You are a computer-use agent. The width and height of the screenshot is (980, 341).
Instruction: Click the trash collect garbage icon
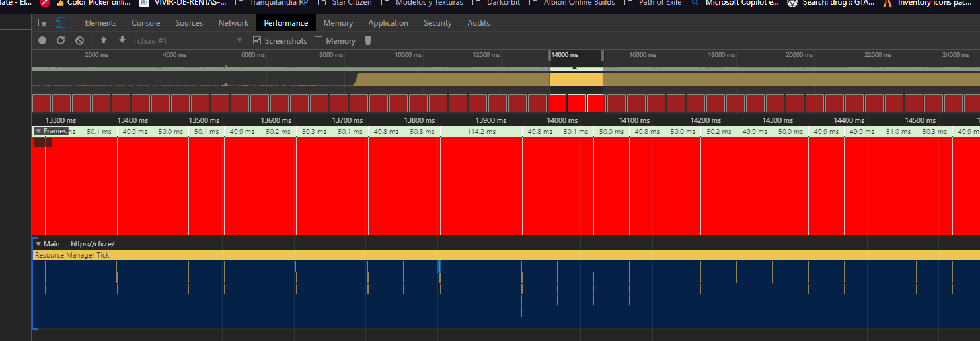coord(368,41)
